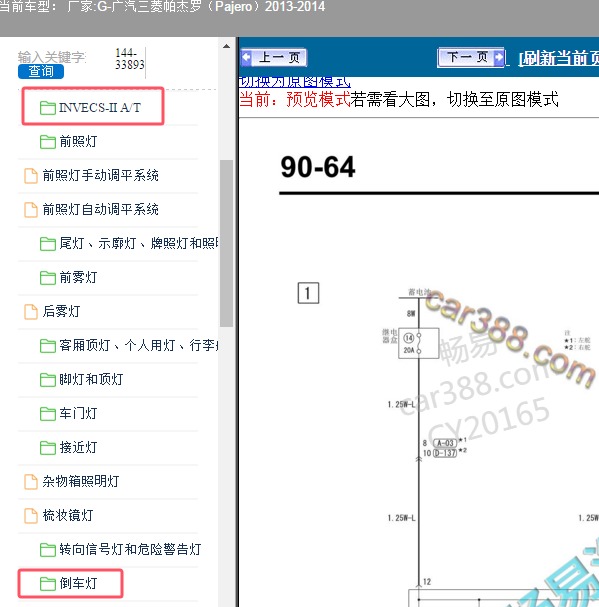
Task: Open the 前照灯手动调平系统 document
Action: (100, 176)
